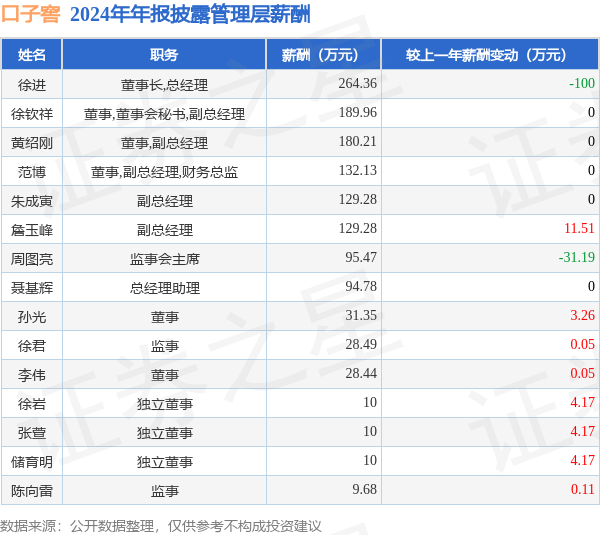Screen dimensions: 600x535
Task: Click the 数据来源 footer note
Action: click(161, 526)
